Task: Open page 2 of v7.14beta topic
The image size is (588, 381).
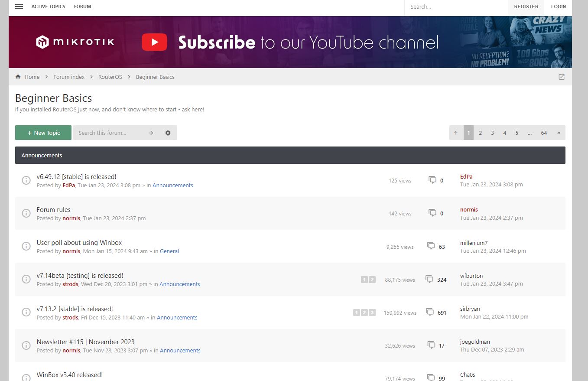Action: click(372, 280)
